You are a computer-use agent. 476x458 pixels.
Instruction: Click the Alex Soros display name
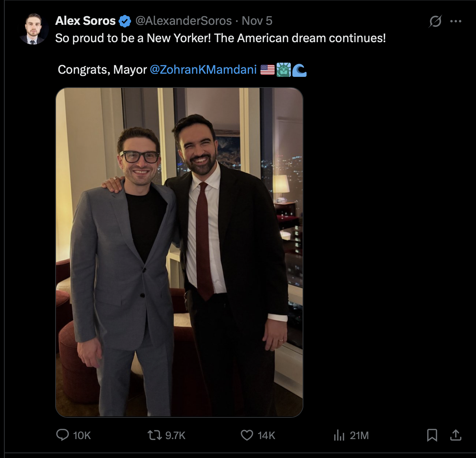pyautogui.click(x=86, y=21)
